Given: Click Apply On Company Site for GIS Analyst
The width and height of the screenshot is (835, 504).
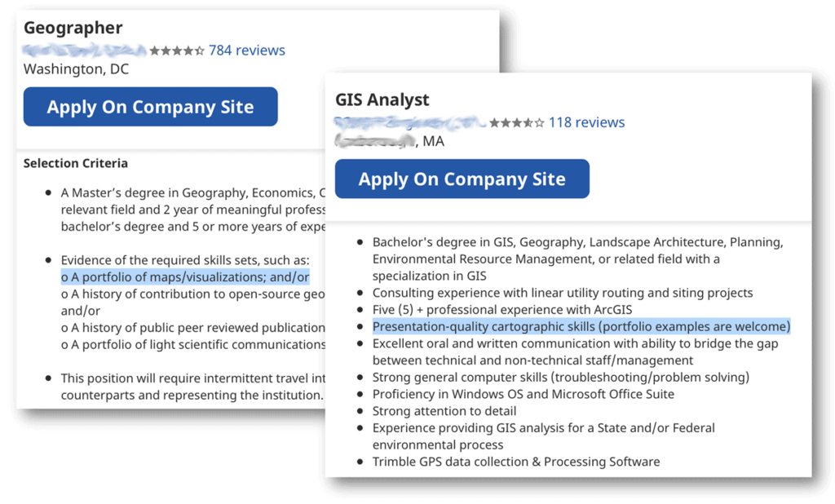Looking at the screenshot, I should (x=462, y=179).
